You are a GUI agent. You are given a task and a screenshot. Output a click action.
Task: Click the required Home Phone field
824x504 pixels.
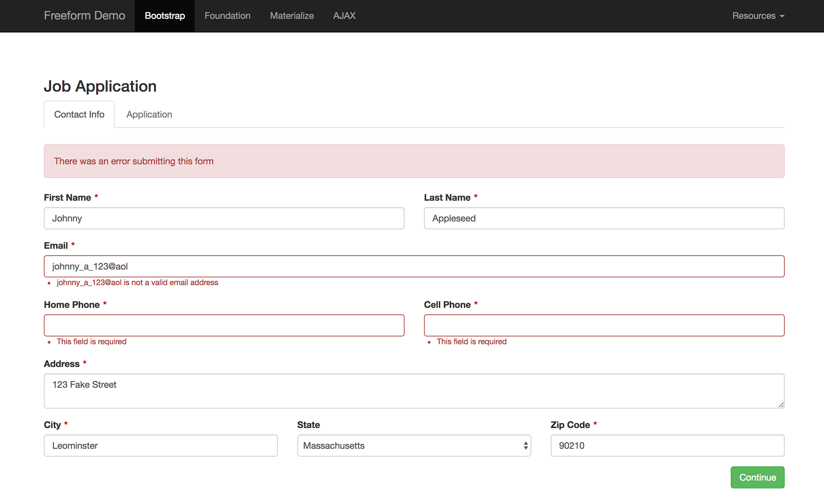pos(224,325)
